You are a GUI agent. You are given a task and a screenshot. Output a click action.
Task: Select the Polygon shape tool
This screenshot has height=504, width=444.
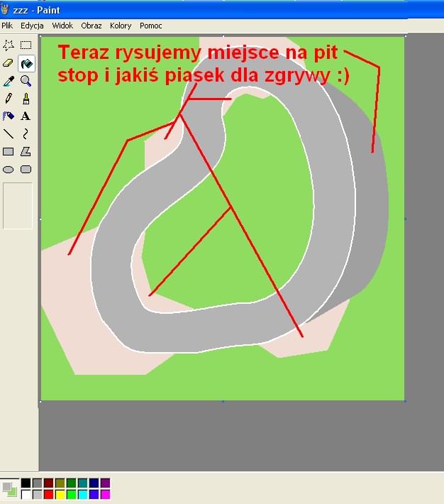(x=26, y=151)
